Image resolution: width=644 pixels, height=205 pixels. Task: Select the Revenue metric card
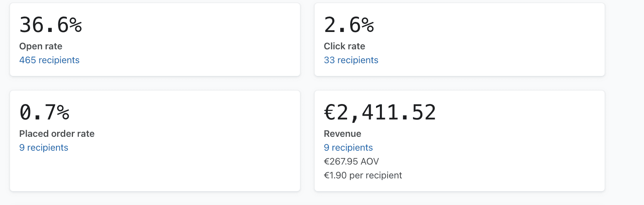(x=459, y=141)
